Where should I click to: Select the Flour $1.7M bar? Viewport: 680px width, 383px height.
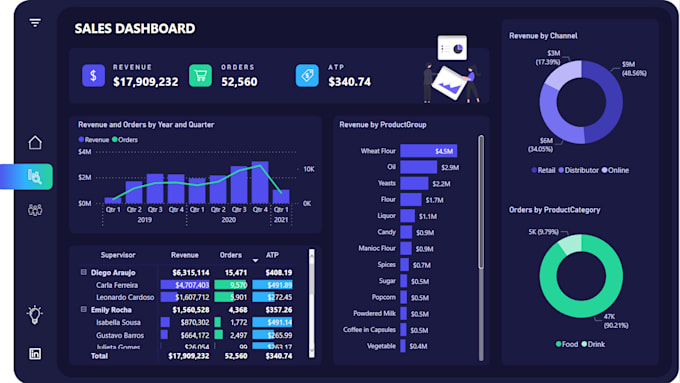click(411, 200)
